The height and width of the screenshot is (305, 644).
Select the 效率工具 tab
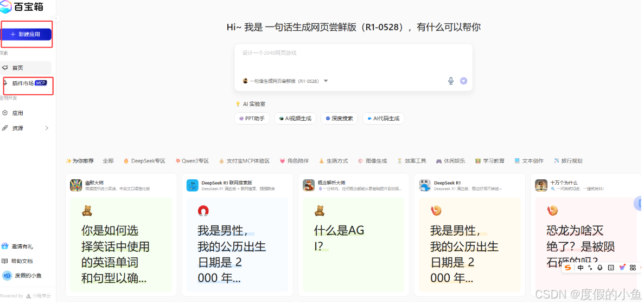click(412, 161)
